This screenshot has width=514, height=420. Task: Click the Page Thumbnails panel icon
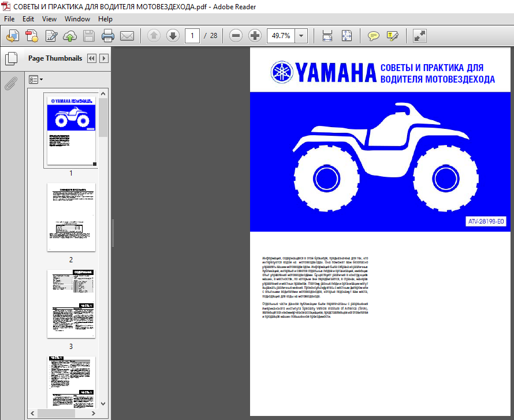pyautogui.click(x=12, y=59)
